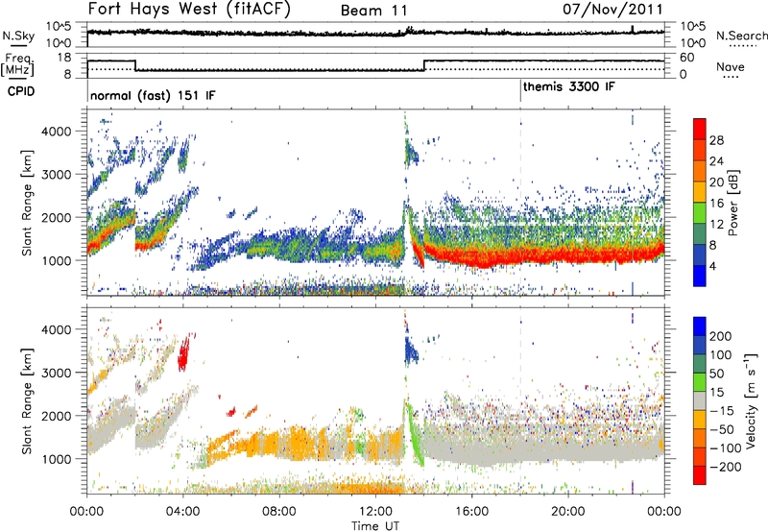Click 'Slant Range [km]' on velocity panel
Image resolution: width=768 pixels, height=532 pixels.
coord(27,400)
